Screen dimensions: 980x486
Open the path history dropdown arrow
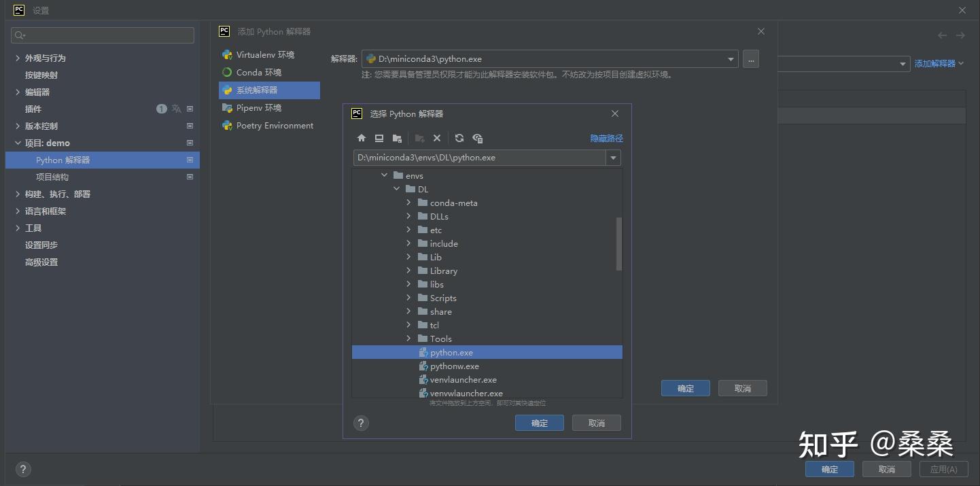pyautogui.click(x=614, y=158)
